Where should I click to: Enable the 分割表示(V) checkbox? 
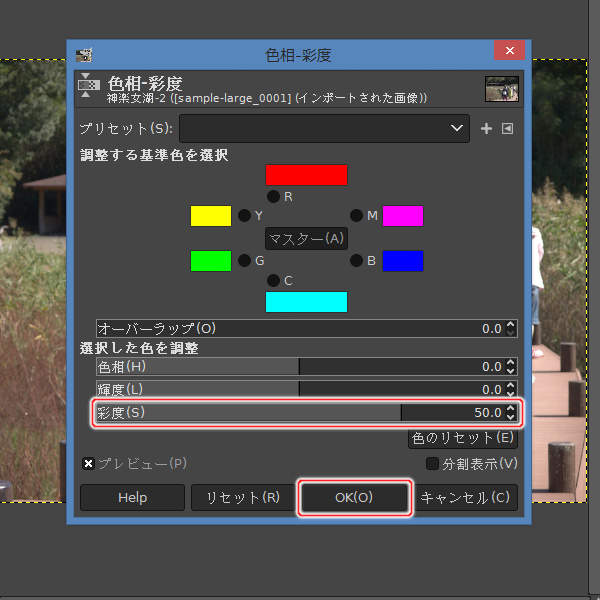tap(432, 464)
